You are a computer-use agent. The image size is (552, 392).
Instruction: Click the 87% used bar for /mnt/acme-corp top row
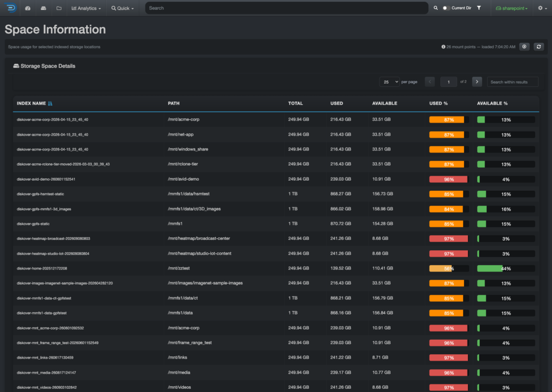coord(449,120)
